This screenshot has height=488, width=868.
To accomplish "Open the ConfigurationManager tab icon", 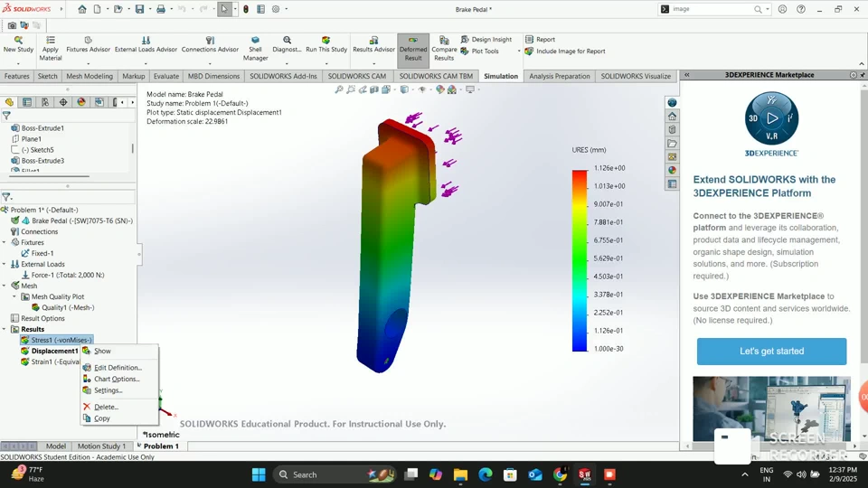I will [x=45, y=102].
